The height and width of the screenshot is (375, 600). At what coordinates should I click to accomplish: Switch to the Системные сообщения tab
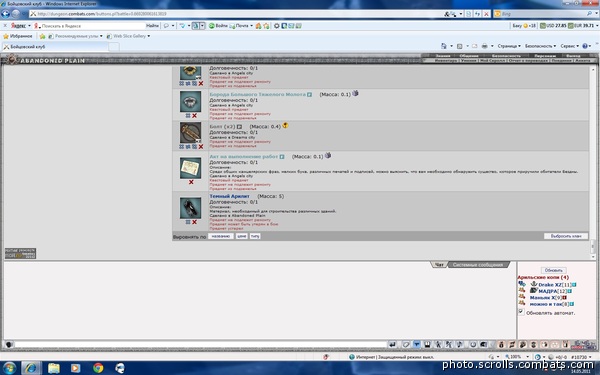click(478, 265)
